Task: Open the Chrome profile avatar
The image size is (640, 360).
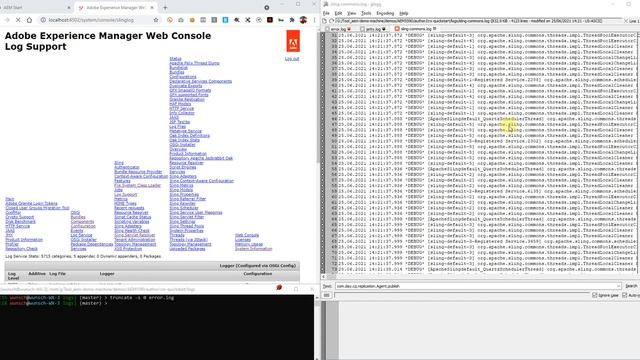Action: point(303,20)
